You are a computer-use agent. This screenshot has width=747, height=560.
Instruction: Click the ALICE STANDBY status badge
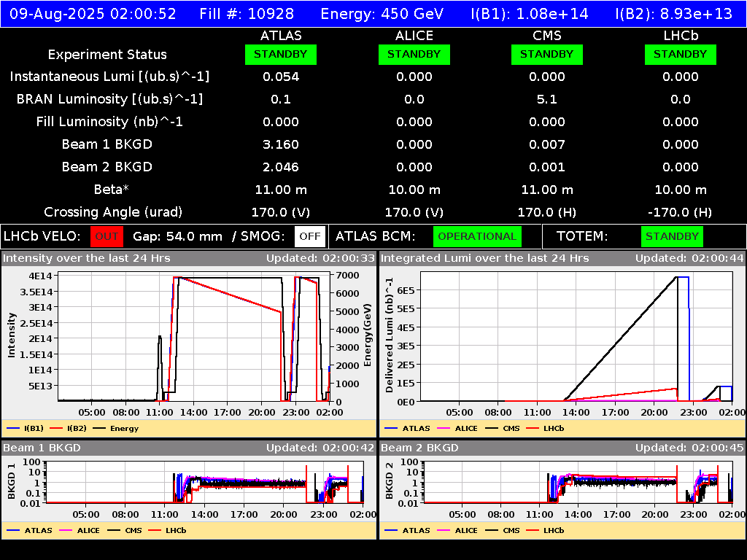pyautogui.click(x=414, y=54)
